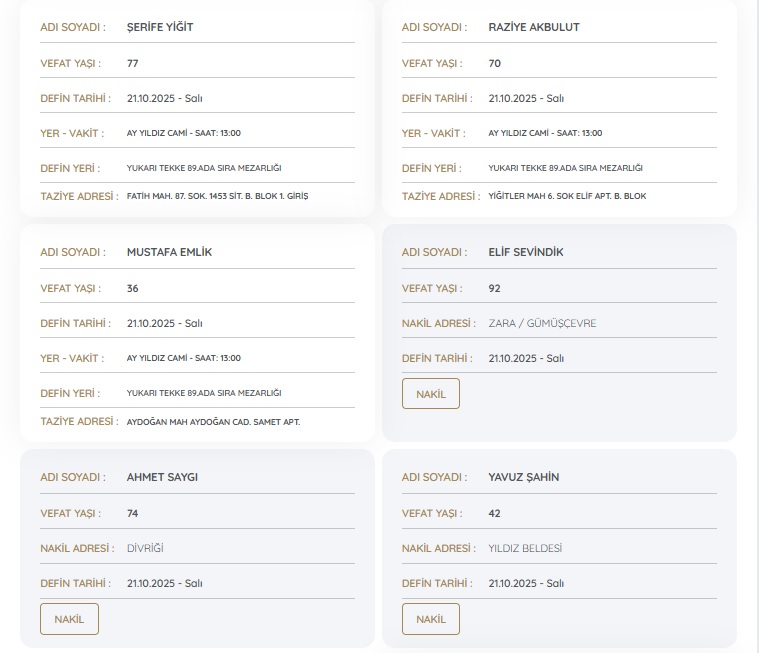
Task: Click Raziye Akbulut's Ay Yıldız Cami time entry
Action: (545, 133)
